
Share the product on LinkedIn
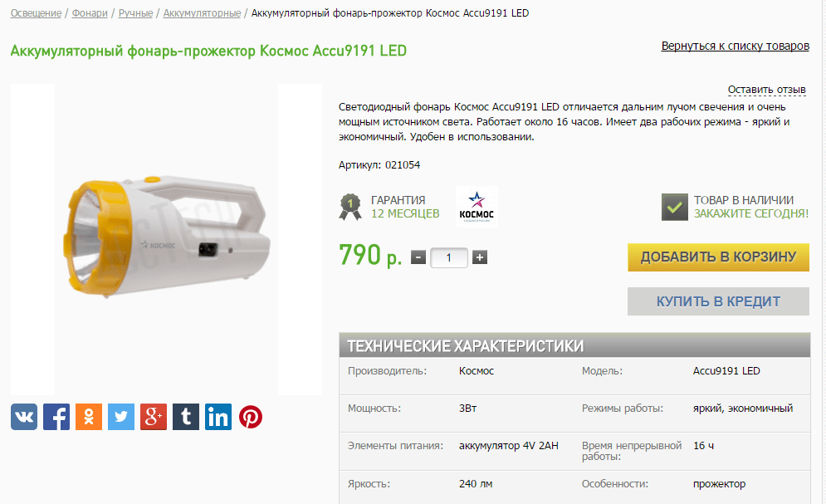pos(218,417)
